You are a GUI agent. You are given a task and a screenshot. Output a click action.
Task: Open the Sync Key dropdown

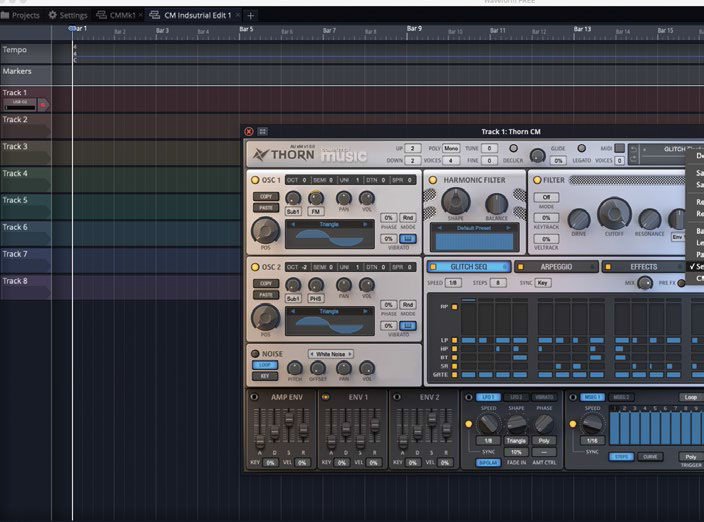(543, 283)
